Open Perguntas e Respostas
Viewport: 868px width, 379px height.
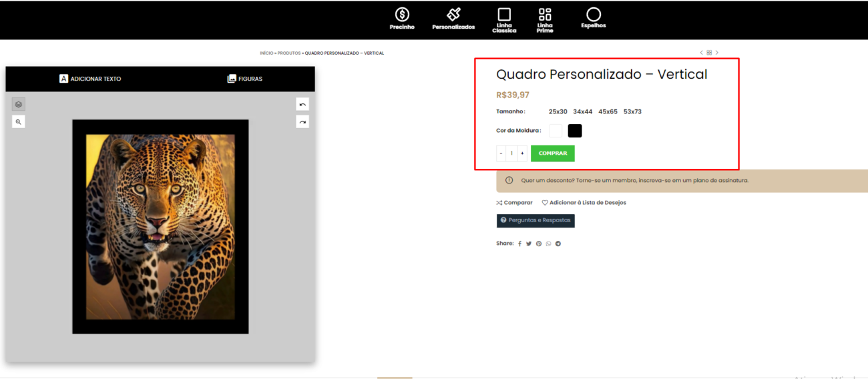(535, 220)
